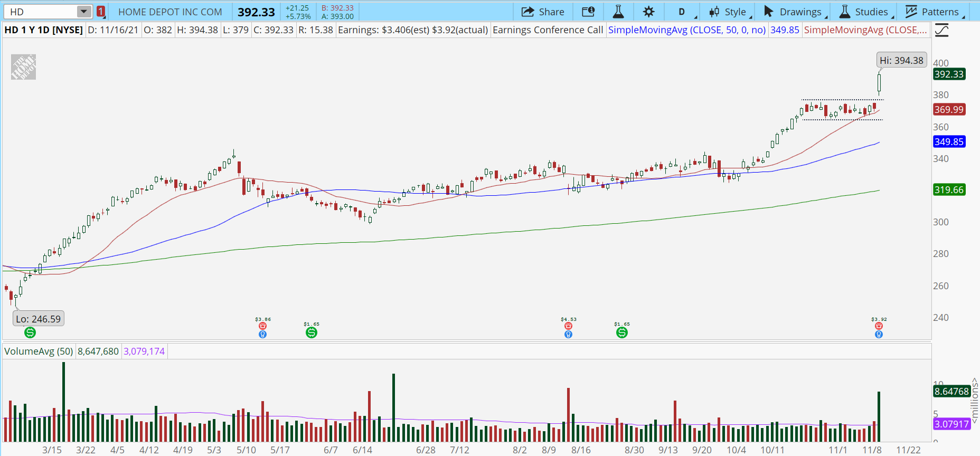Click the C: 392.33 close value

point(273,30)
